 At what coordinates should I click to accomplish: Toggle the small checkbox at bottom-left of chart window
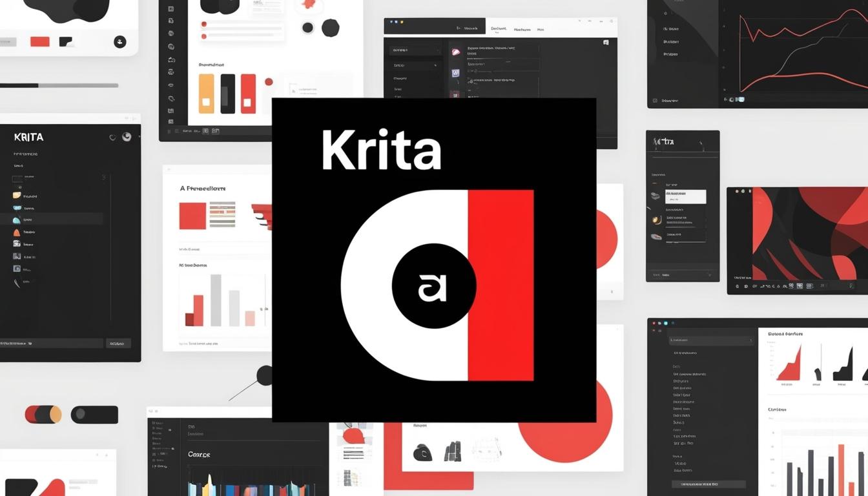tap(655, 101)
